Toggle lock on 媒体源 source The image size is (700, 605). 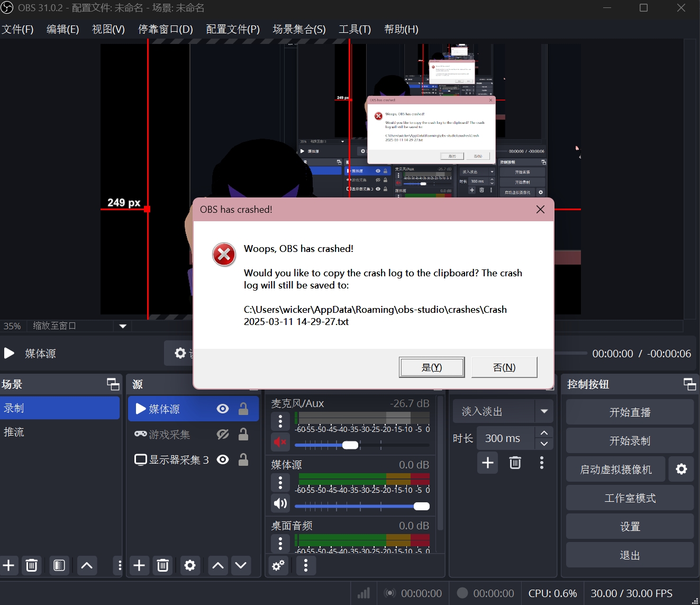pyautogui.click(x=243, y=409)
